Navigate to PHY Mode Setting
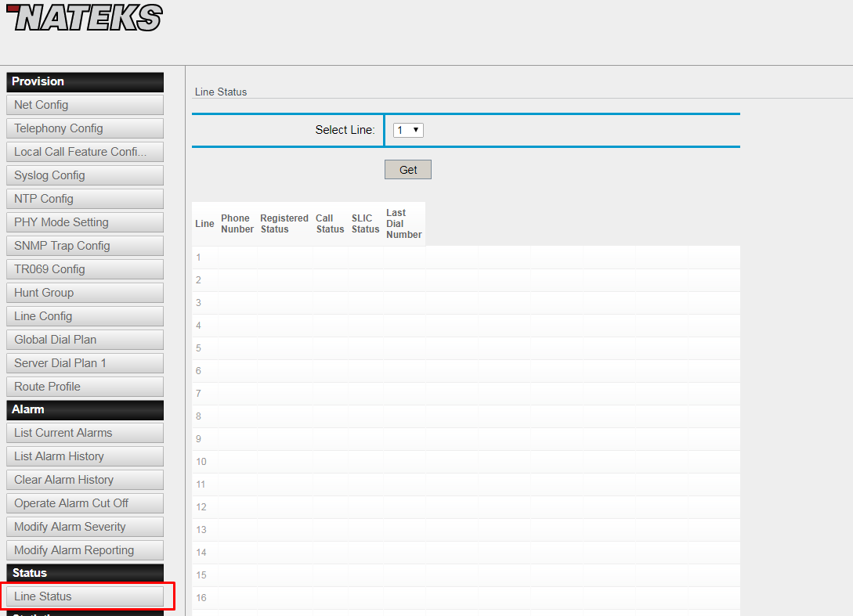Screen dimensions: 853x616 [85, 222]
